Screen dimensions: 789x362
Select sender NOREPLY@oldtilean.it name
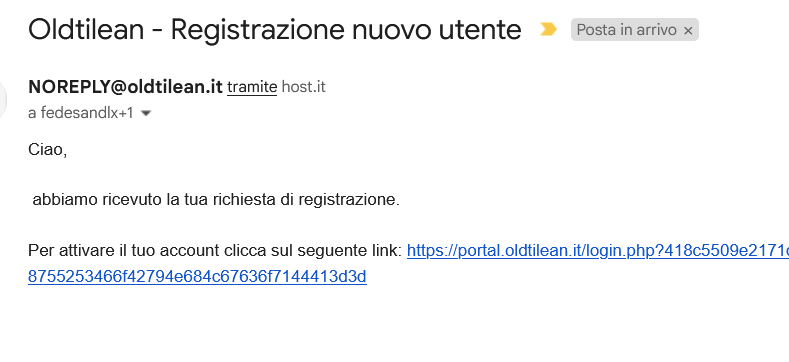pos(125,87)
